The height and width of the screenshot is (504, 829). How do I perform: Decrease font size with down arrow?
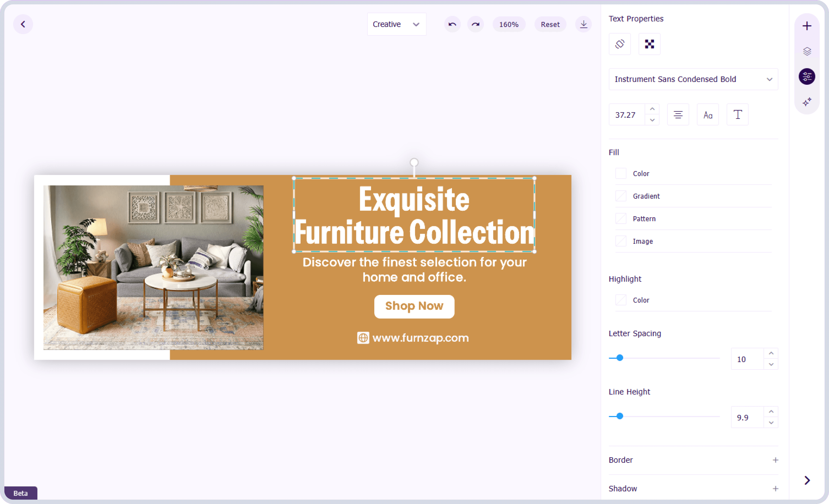(652, 120)
